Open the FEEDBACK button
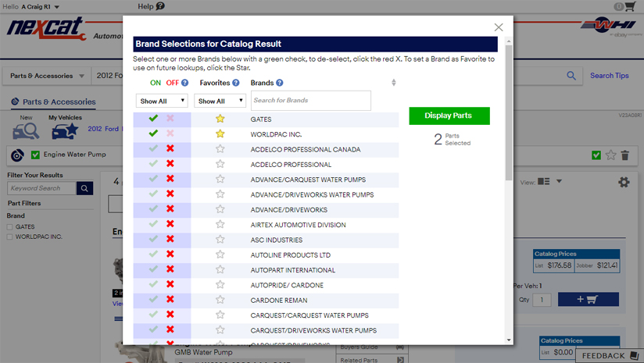The height and width of the screenshot is (363, 644). click(609, 356)
